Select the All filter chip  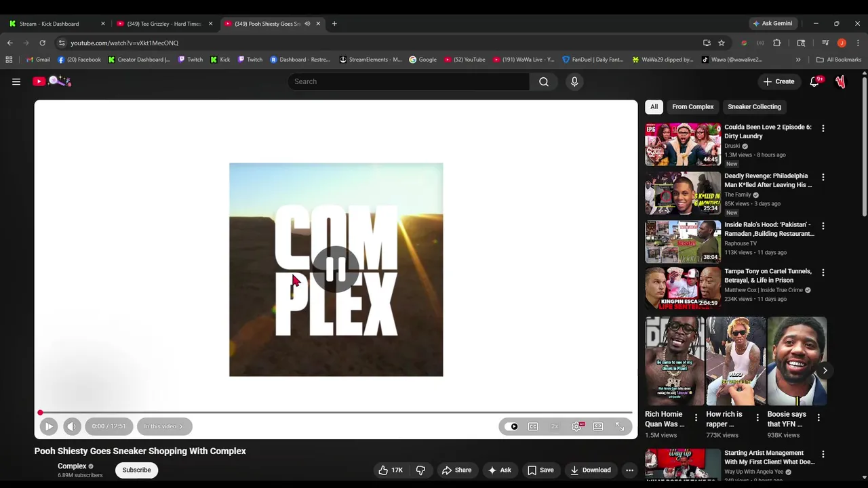point(654,106)
